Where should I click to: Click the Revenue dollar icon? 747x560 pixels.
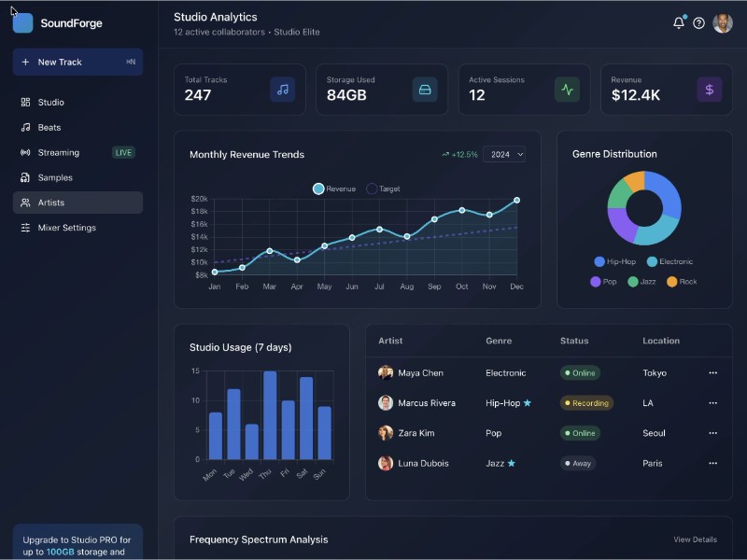click(x=710, y=90)
